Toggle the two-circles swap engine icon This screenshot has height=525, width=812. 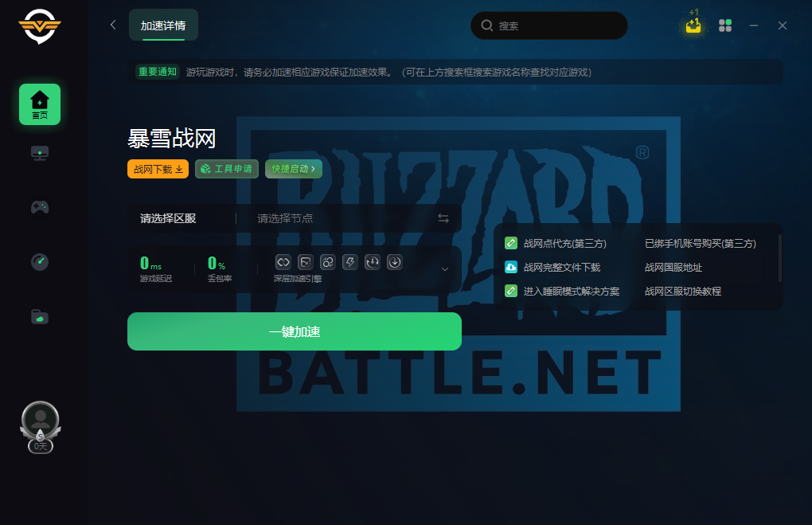coord(328,262)
